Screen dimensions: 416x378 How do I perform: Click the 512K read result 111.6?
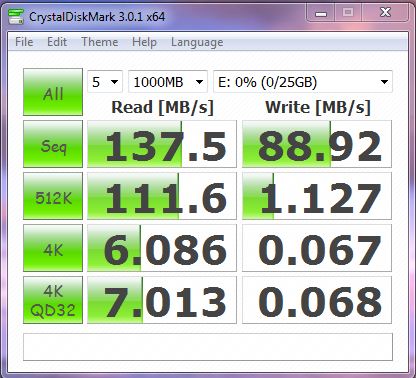click(162, 196)
